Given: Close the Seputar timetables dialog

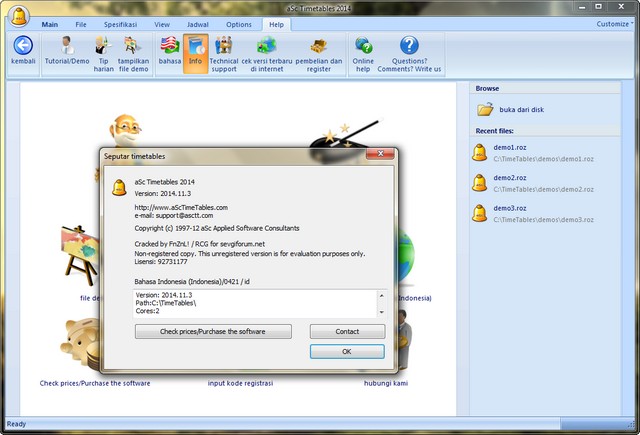Looking at the screenshot, I should coord(380,153).
